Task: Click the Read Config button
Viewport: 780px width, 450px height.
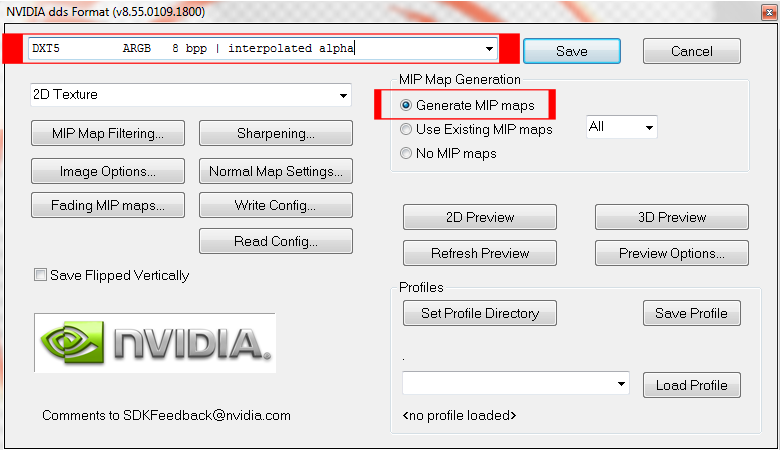Action: 276,241
